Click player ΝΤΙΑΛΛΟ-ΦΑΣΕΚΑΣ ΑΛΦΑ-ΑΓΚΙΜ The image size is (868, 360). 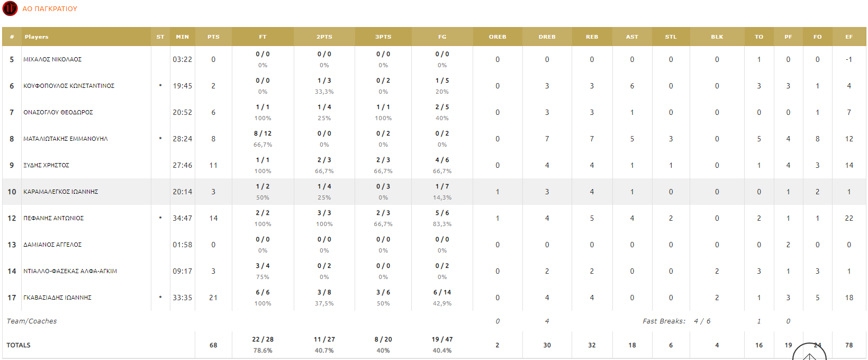[70, 271]
